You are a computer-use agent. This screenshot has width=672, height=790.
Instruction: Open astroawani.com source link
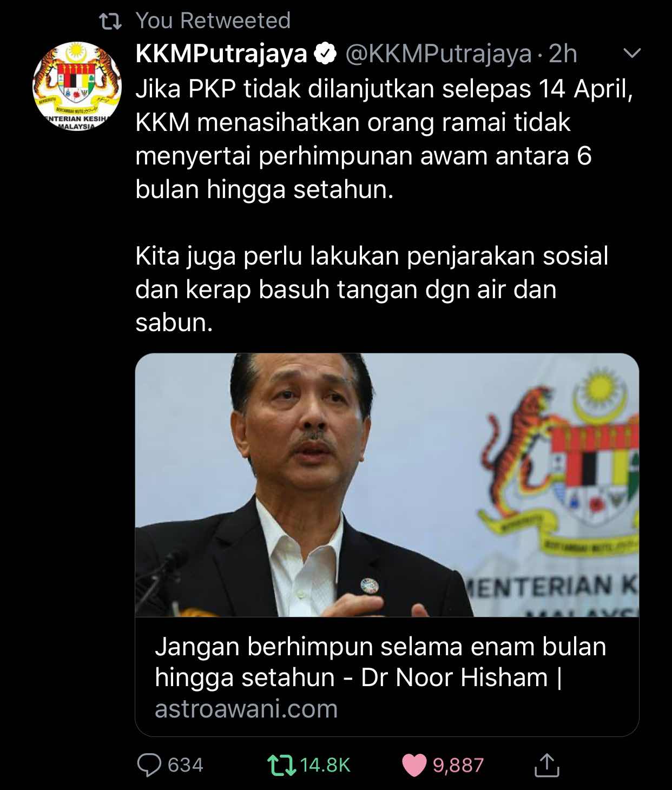[246, 709]
